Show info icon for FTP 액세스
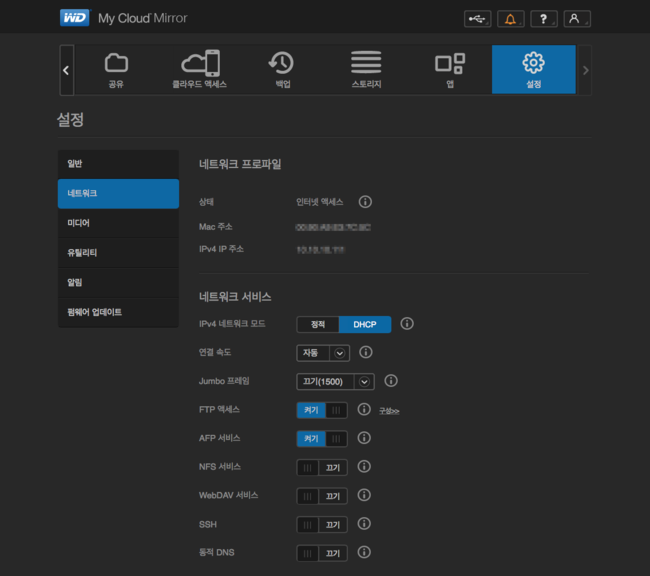650x576 pixels. click(x=364, y=409)
